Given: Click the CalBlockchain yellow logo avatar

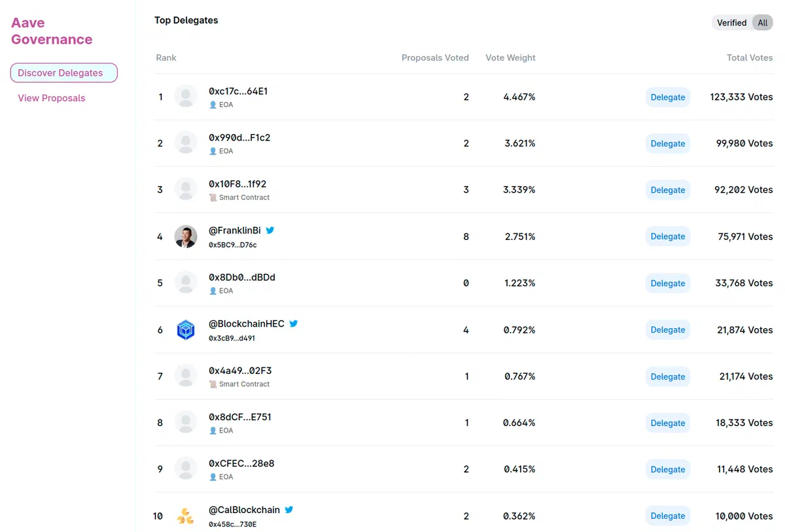Looking at the screenshot, I should [186, 516].
